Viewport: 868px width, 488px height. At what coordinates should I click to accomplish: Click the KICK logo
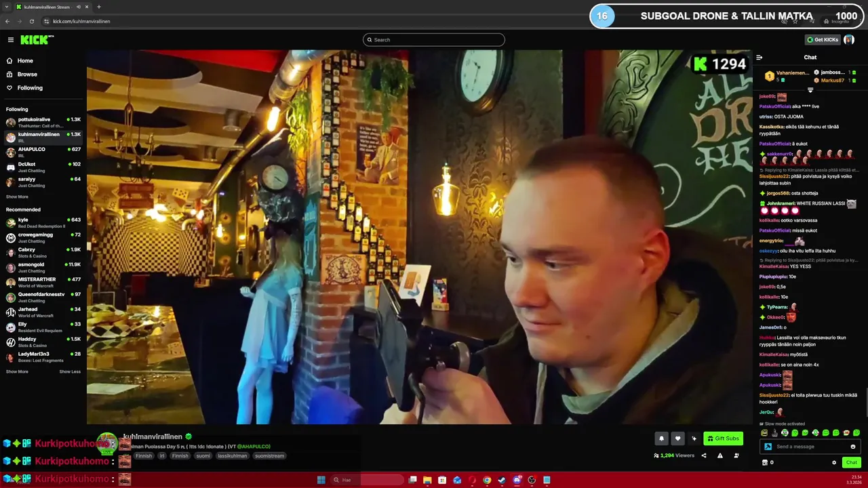36,40
